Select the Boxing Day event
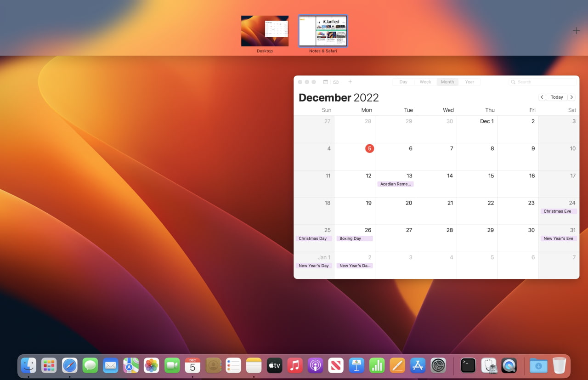This screenshot has height=380, width=588. pyautogui.click(x=354, y=238)
